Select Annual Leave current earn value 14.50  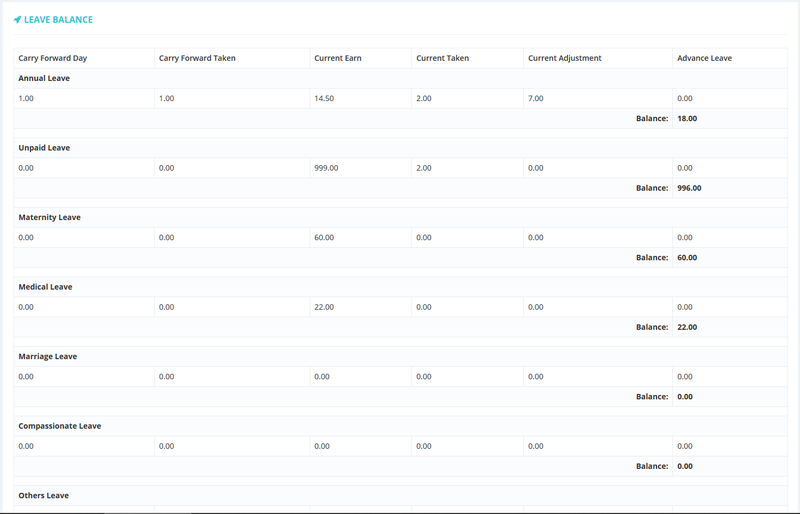(x=324, y=98)
